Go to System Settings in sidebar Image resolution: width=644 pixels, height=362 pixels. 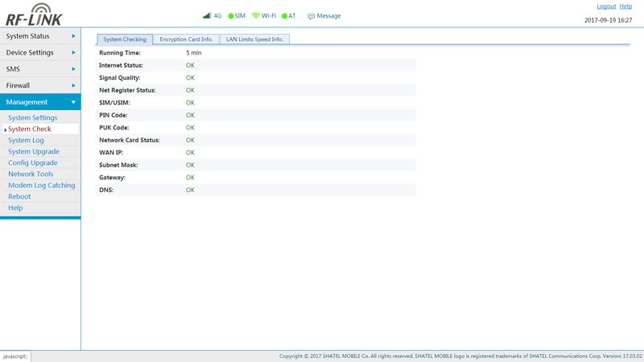pyautogui.click(x=32, y=117)
